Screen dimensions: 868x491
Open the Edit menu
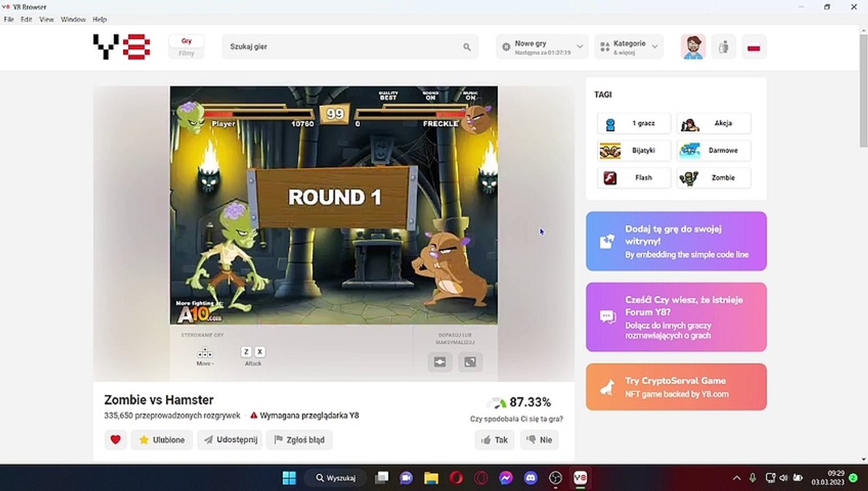tap(26, 20)
